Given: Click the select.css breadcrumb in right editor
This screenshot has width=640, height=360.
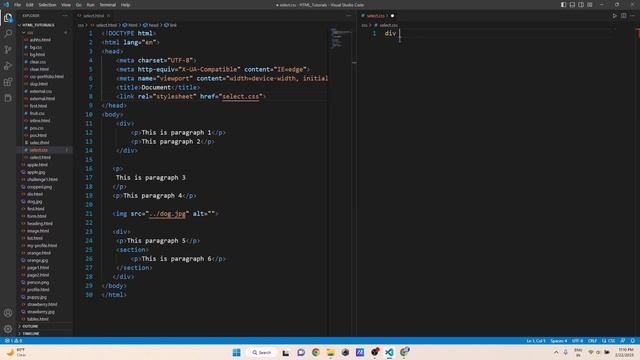Looking at the screenshot, I should (389, 25).
